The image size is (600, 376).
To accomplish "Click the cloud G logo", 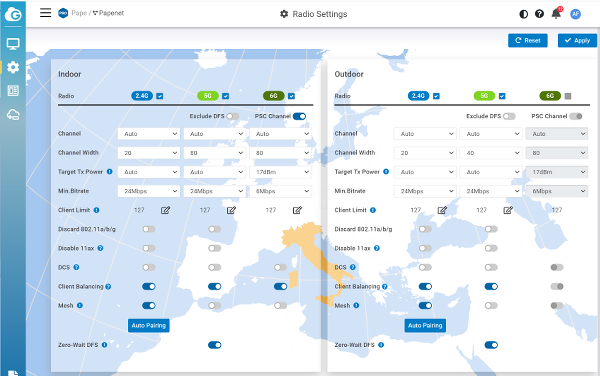I will (x=13, y=15).
